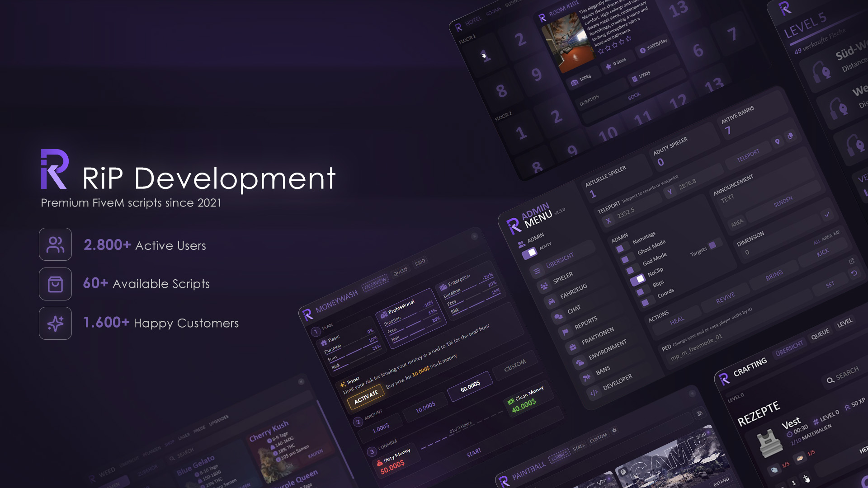Click the Paintball Custom tab gear icon
The height and width of the screenshot is (488, 868).
[x=614, y=431]
